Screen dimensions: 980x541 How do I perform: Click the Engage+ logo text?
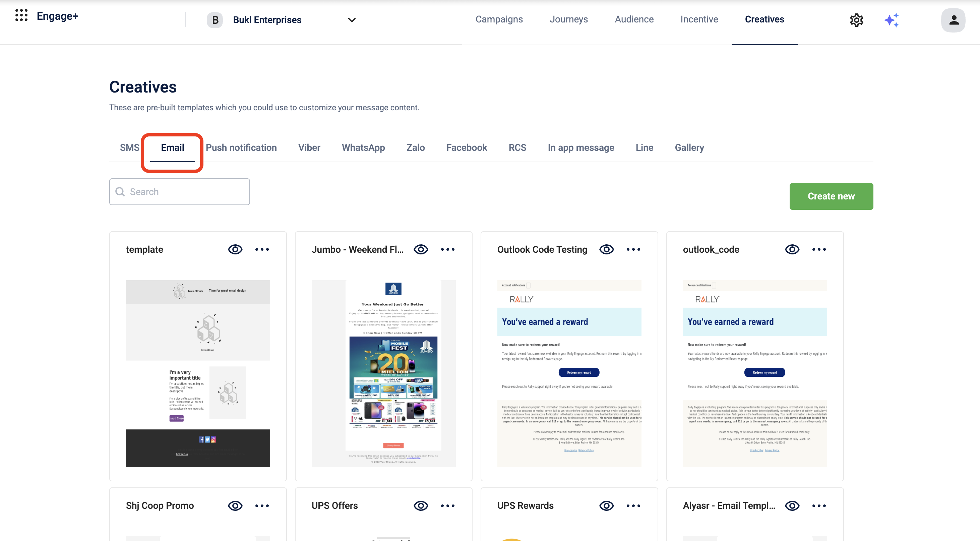point(57,16)
